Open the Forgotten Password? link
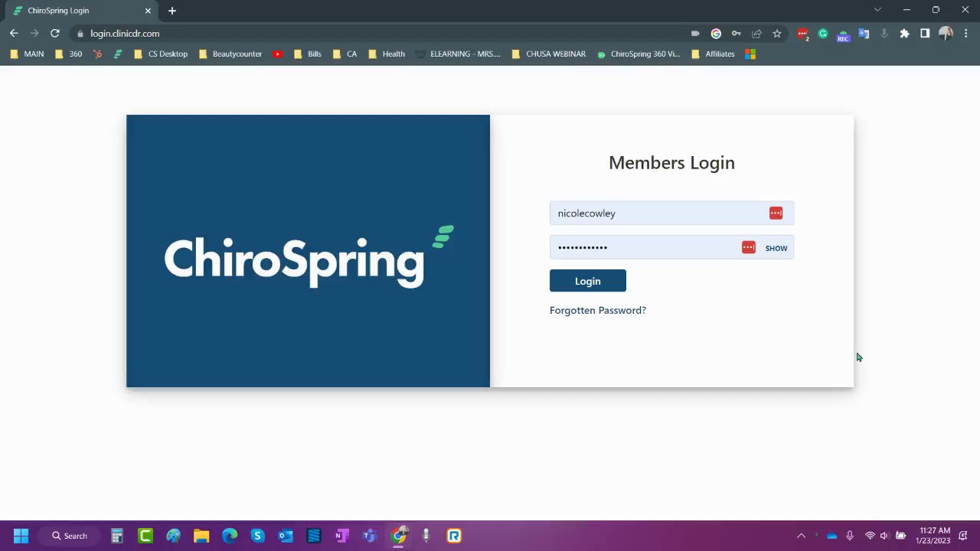The height and width of the screenshot is (551, 980). [x=598, y=310]
